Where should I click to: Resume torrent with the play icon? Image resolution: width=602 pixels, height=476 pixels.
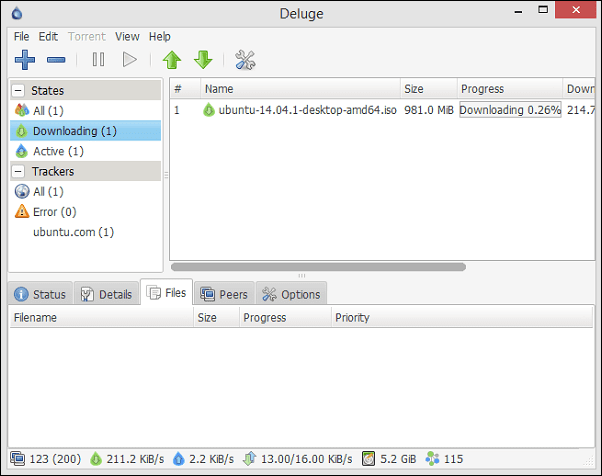[129, 60]
